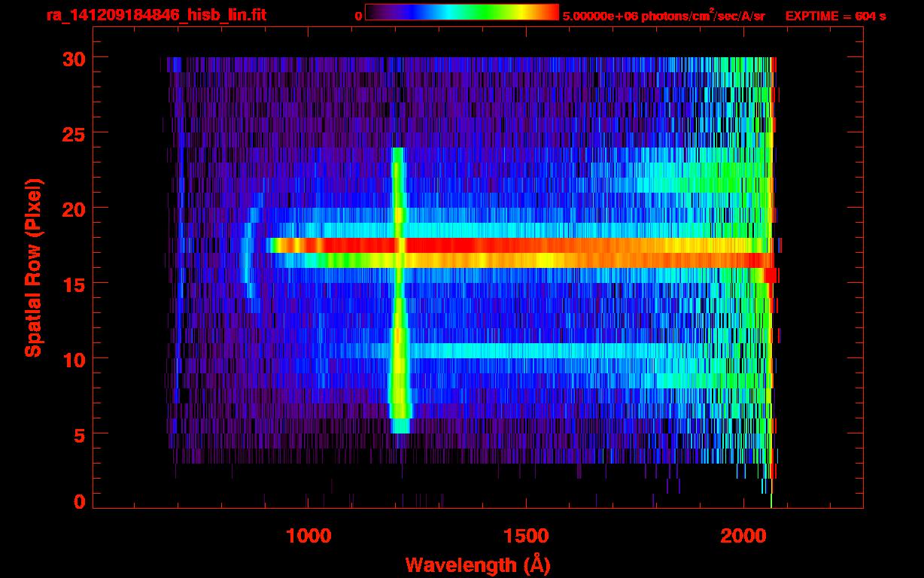Screen dimensions: 924x578
Task: Click the Wavelength (Å) axis title
Action: [477, 564]
